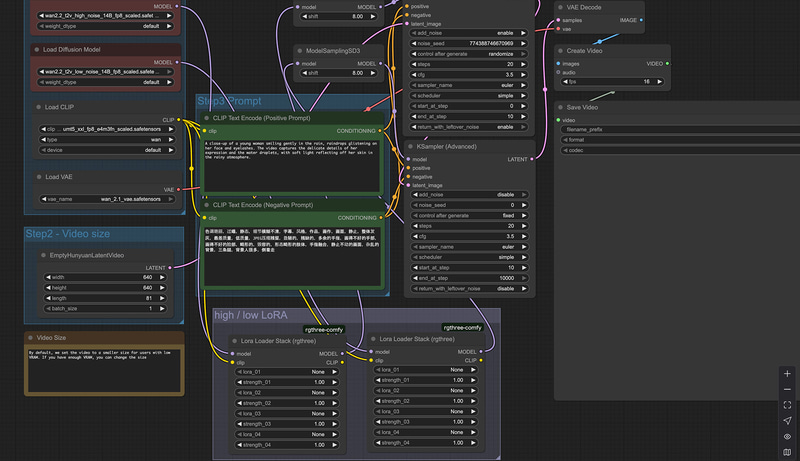Toggle link visibility with the eye icon
This screenshot has height=461, width=800.
pos(788,437)
